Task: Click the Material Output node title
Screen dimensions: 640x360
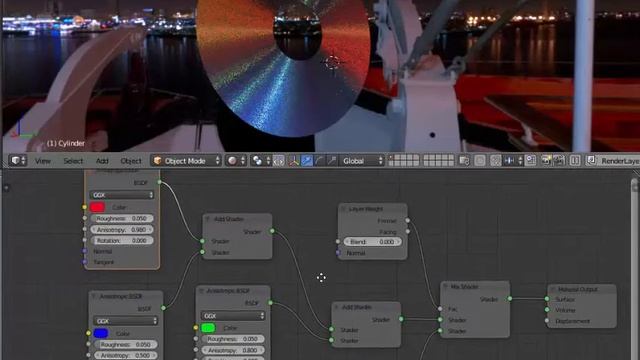Action: [x=578, y=289]
